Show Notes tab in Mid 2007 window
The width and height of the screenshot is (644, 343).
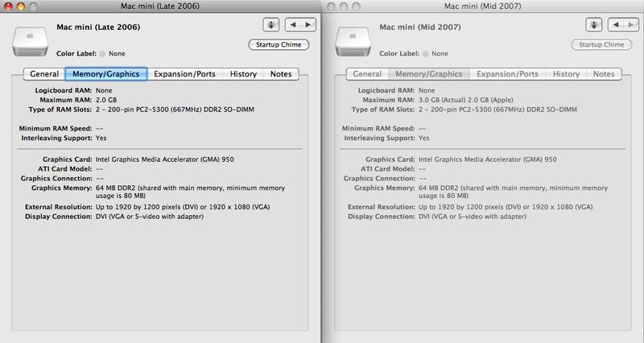pos(604,74)
